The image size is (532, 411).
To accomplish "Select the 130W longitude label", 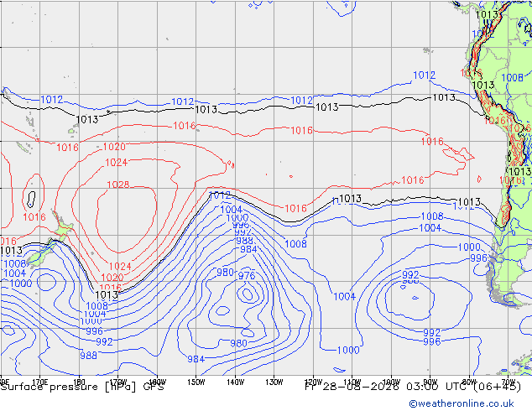I will point(274,382).
